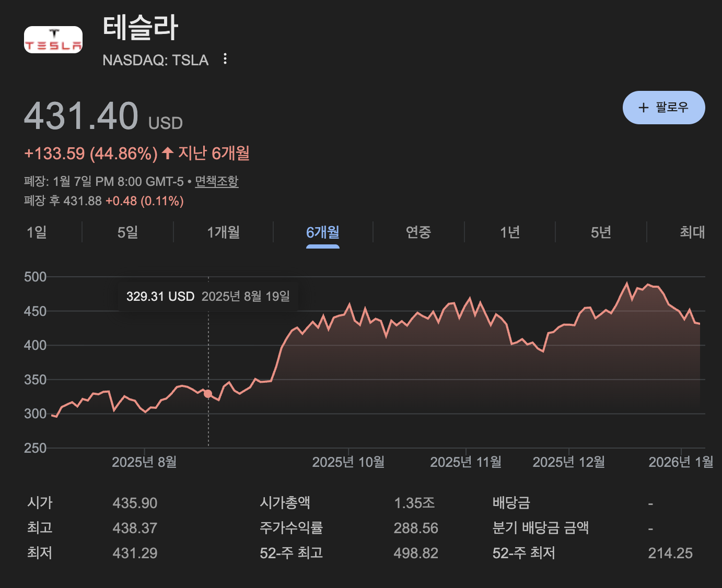Image resolution: width=722 pixels, height=588 pixels.
Task: Click the 주가수익률 value 288.56
Action: pyautogui.click(x=416, y=528)
